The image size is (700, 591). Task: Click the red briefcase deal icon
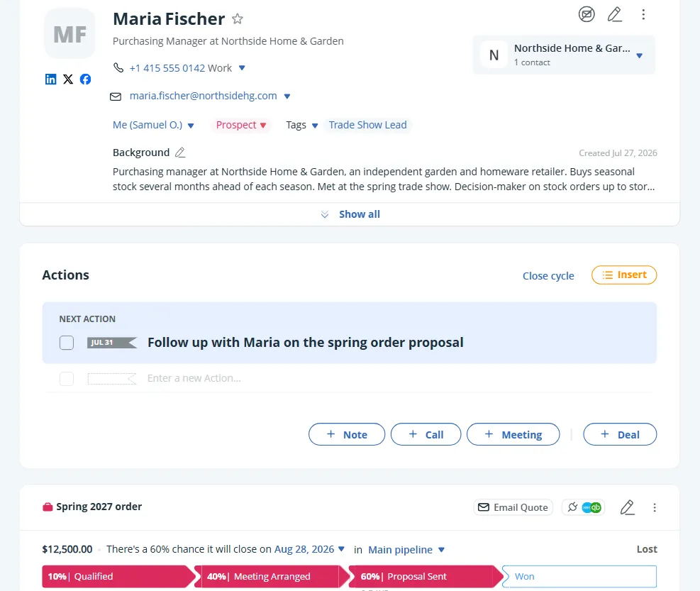point(48,507)
